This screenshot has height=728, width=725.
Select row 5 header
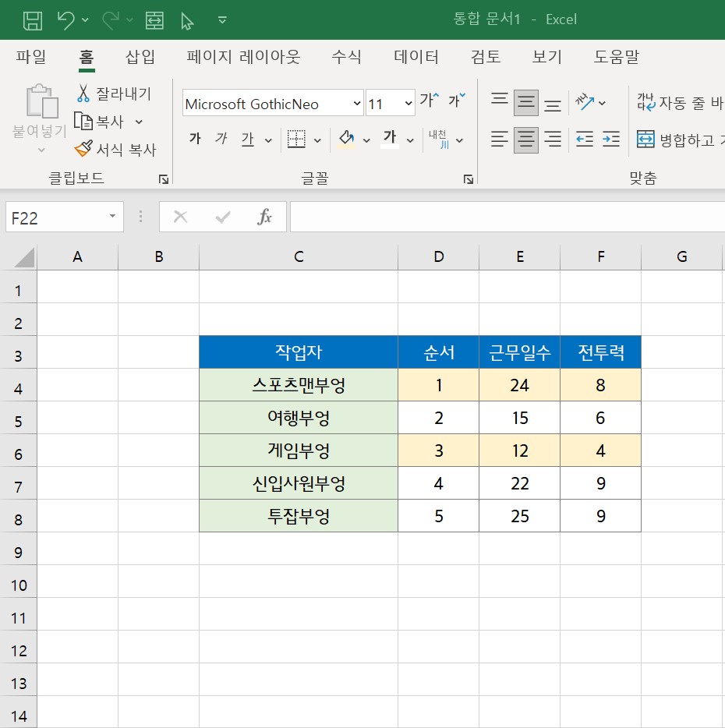click(18, 418)
